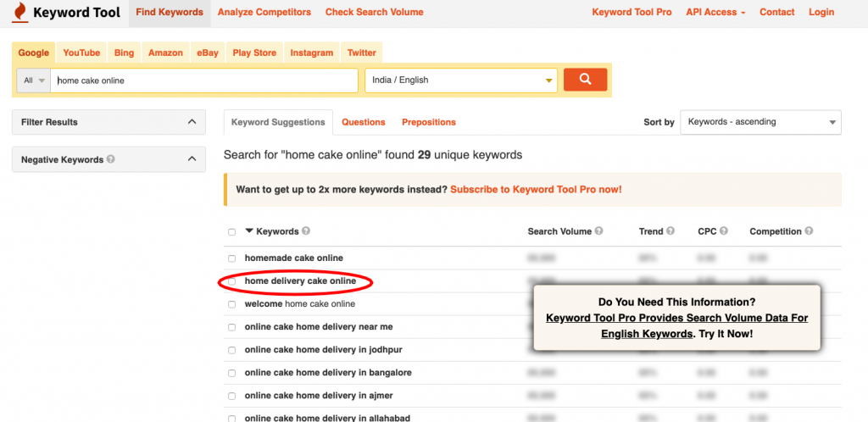
Task: Open the India / English country dropdown
Action: 461,81
